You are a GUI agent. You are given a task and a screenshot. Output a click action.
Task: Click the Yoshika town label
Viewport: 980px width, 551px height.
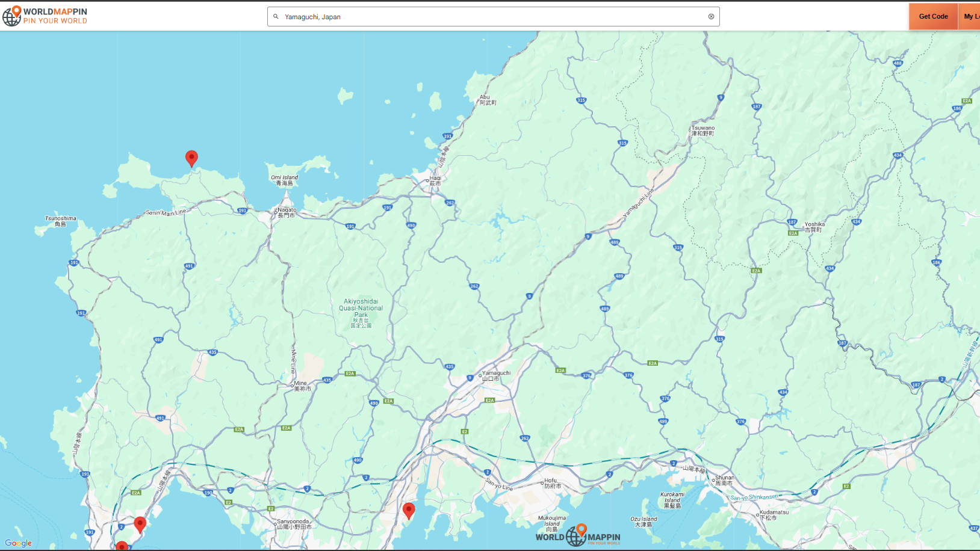click(814, 227)
